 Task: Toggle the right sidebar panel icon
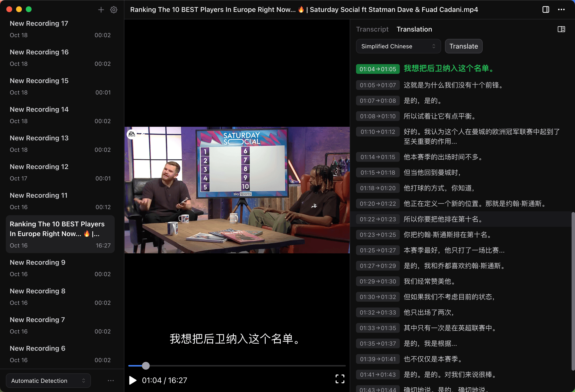point(546,10)
